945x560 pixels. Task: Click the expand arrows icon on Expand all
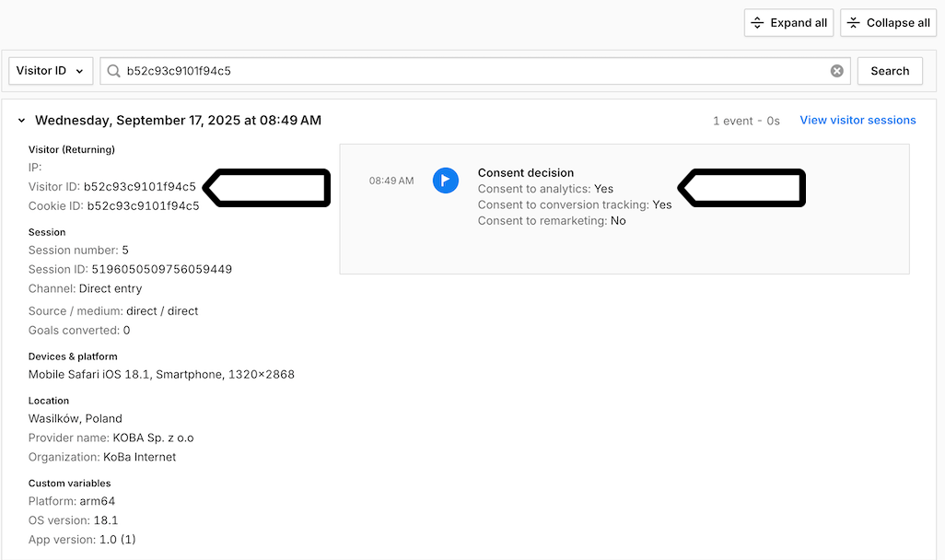[757, 22]
